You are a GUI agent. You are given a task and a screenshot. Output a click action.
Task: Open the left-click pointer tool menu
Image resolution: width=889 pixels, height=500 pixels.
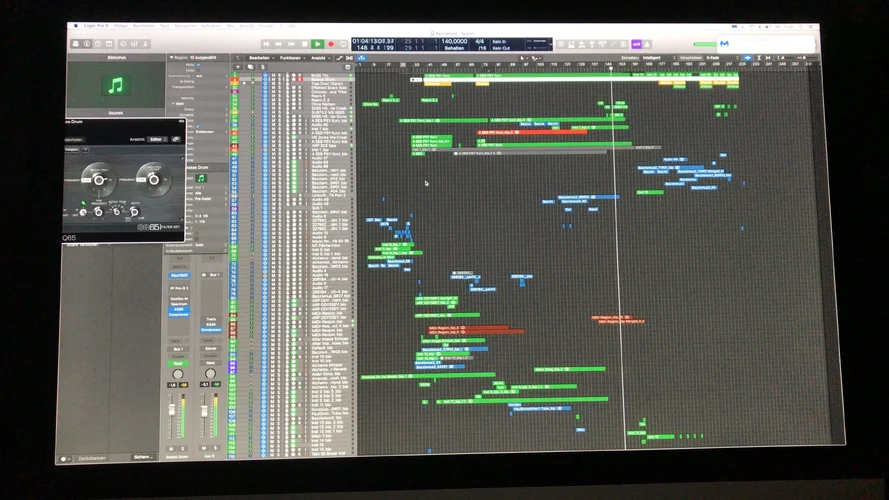(523, 58)
